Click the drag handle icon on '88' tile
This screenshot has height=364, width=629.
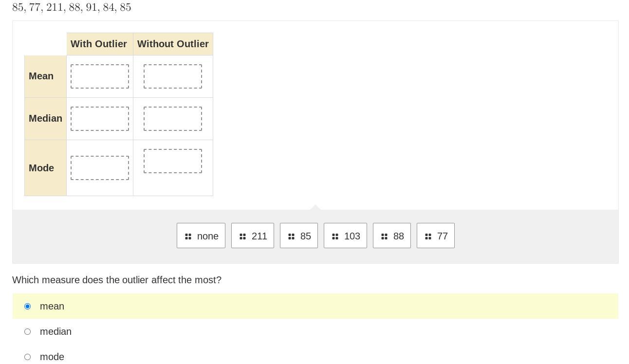pos(385,237)
